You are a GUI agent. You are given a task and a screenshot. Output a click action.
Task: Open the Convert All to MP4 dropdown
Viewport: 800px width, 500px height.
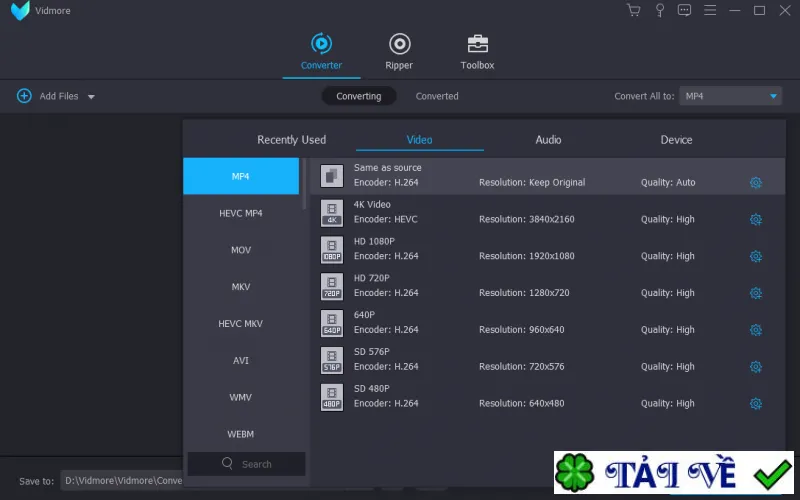[730, 96]
